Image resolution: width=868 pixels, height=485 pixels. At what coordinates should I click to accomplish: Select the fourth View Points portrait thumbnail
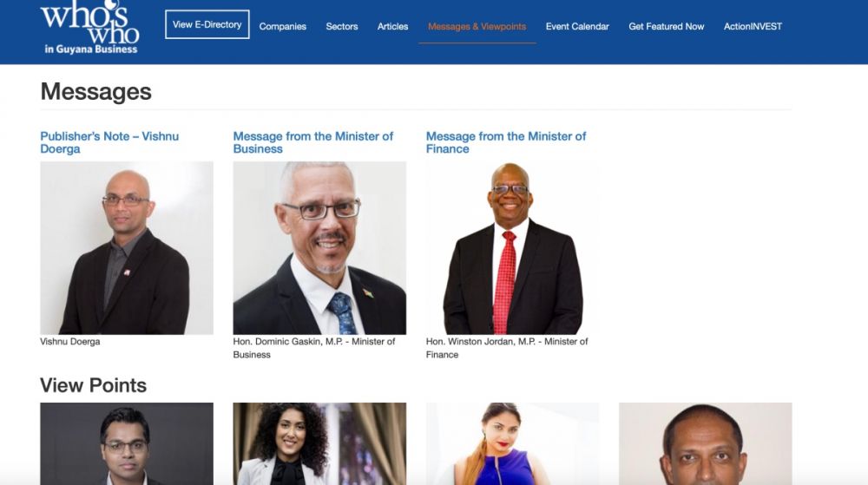(705, 443)
